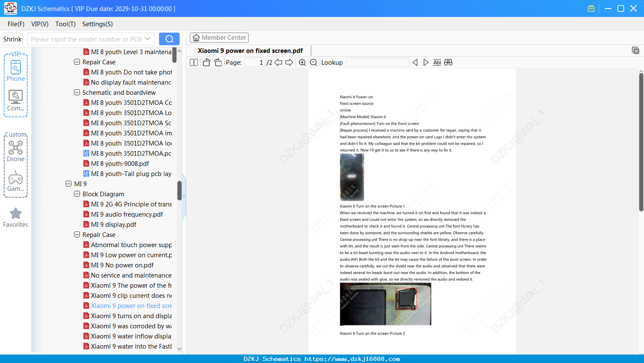Open the Member Center tab
The image size is (644, 363).
pyautogui.click(x=219, y=38)
